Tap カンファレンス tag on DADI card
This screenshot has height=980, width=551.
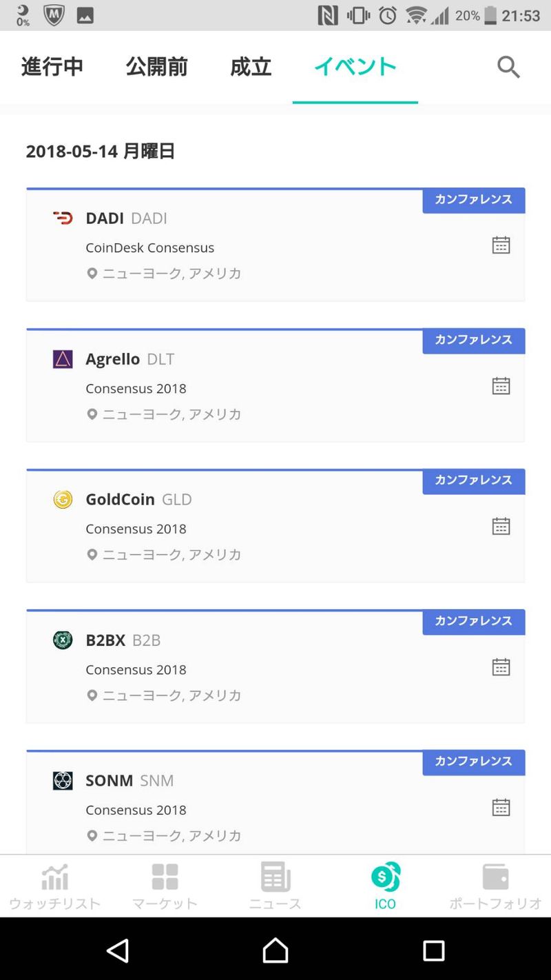point(473,200)
